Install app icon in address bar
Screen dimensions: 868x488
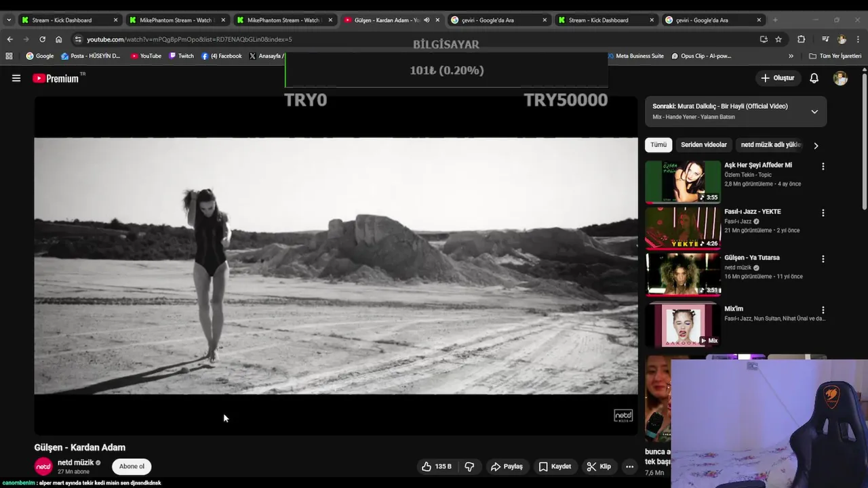(763, 39)
